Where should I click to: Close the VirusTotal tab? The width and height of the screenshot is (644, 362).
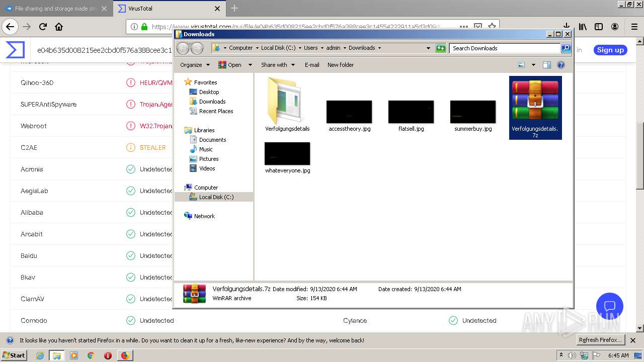click(x=217, y=9)
